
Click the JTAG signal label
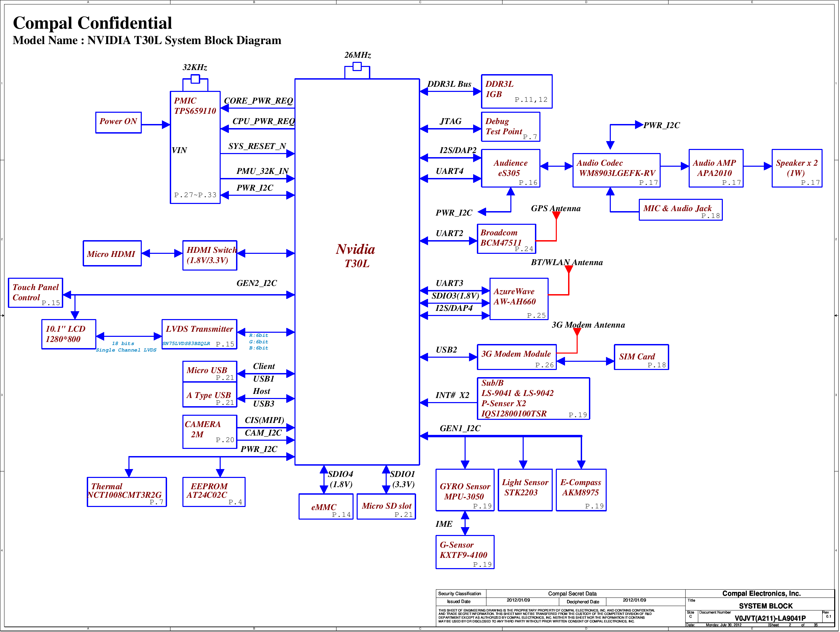click(450, 121)
